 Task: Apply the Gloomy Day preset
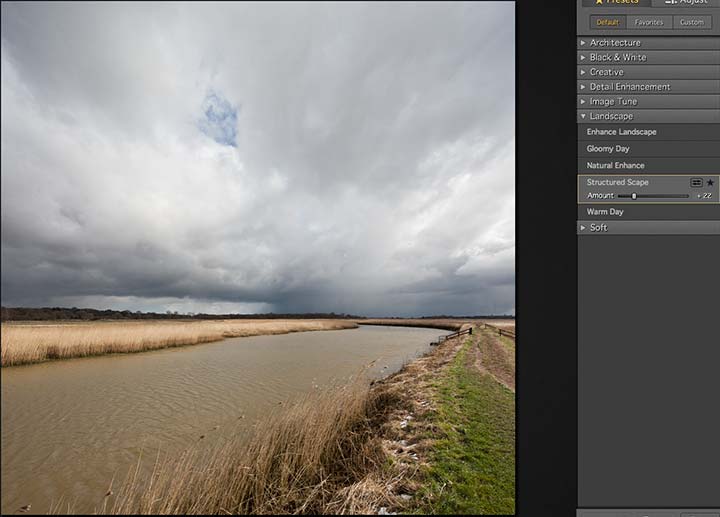coord(648,149)
